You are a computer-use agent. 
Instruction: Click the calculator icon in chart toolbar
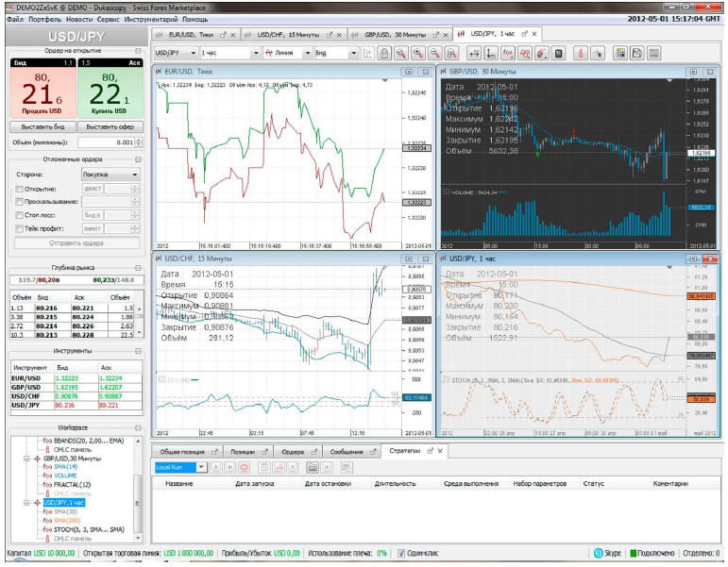click(x=559, y=54)
